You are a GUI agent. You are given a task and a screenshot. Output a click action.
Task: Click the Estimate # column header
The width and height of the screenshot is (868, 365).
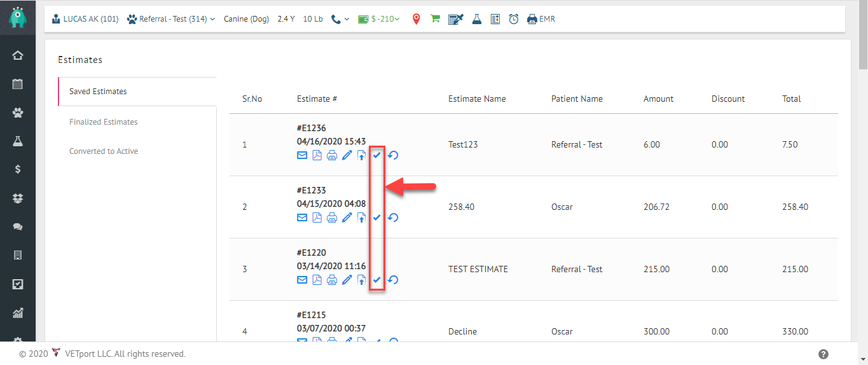tap(317, 99)
